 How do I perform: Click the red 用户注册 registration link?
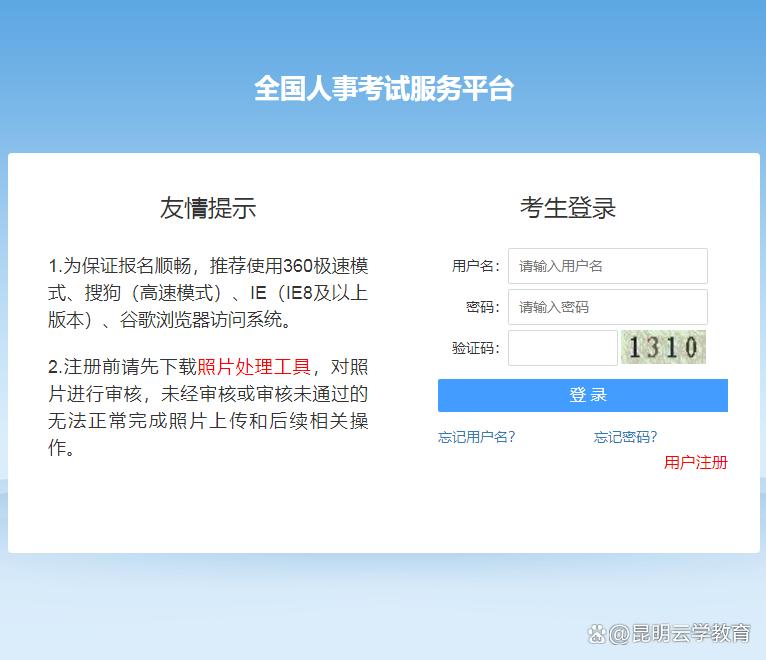click(x=696, y=462)
